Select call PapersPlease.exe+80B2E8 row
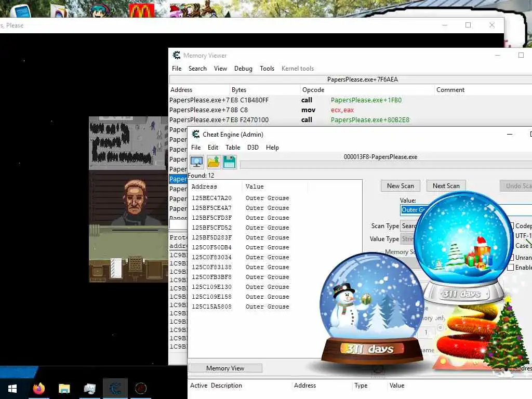 pyautogui.click(x=351, y=120)
